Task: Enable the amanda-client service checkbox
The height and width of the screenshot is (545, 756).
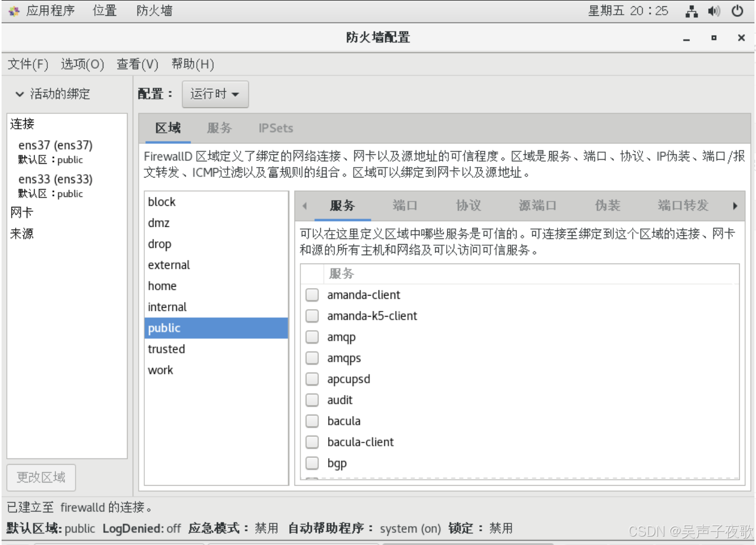Action: point(312,295)
